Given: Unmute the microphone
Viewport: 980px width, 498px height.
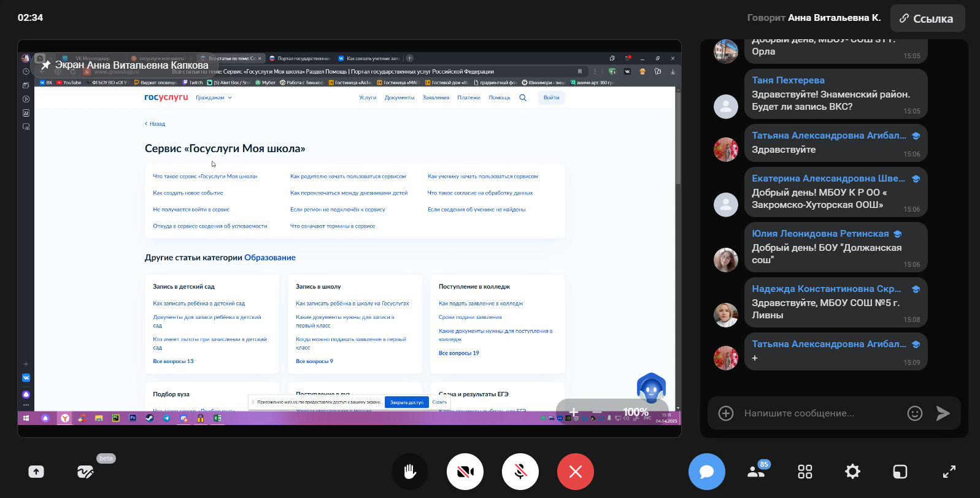Looking at the screenshot, I should tap(520, 472).
